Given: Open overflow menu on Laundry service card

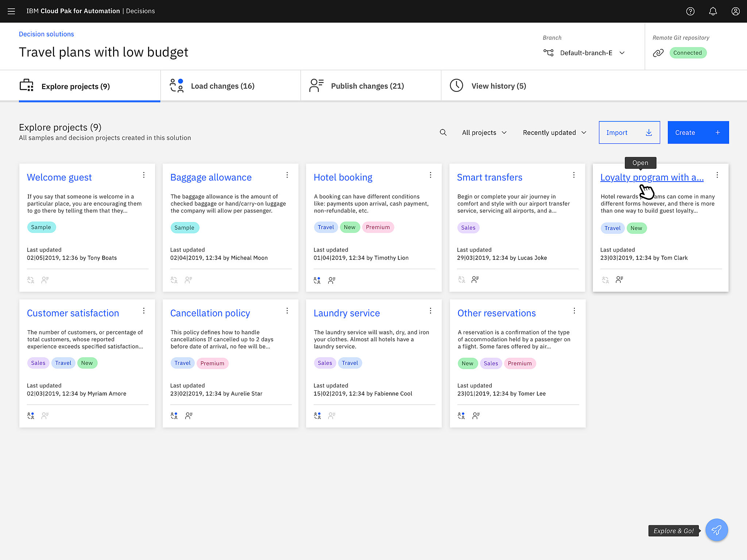Looking at the screenshot, I should (x=431, y=311).
